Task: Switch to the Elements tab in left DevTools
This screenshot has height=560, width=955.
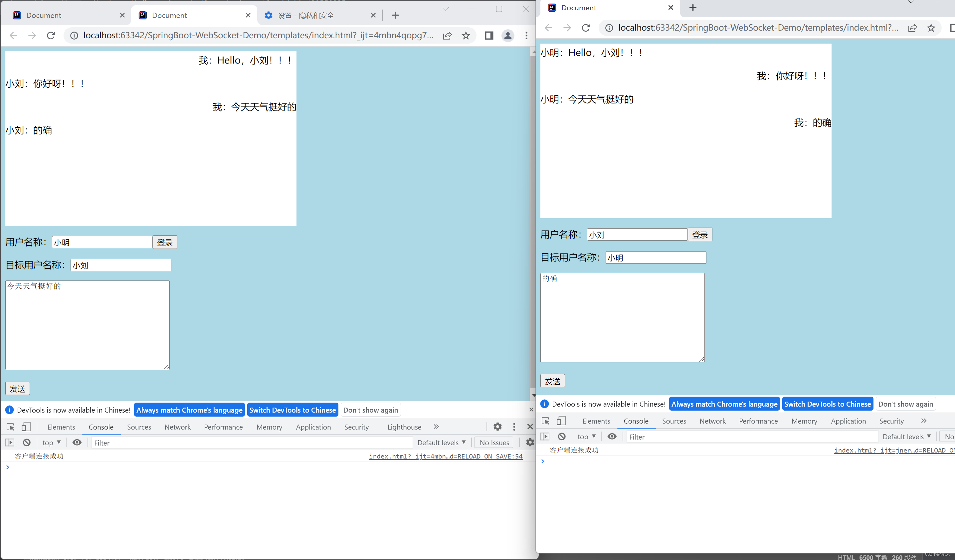Action: coord(61,427)
